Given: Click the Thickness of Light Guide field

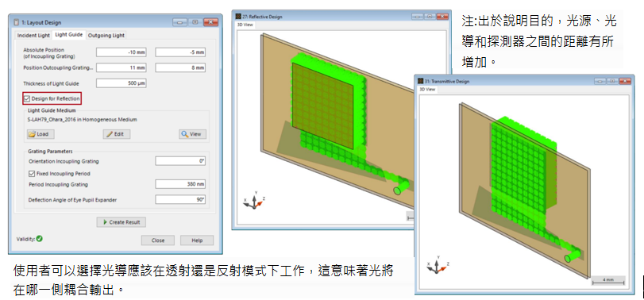Looking at the screenshot, I should (121, 83).
